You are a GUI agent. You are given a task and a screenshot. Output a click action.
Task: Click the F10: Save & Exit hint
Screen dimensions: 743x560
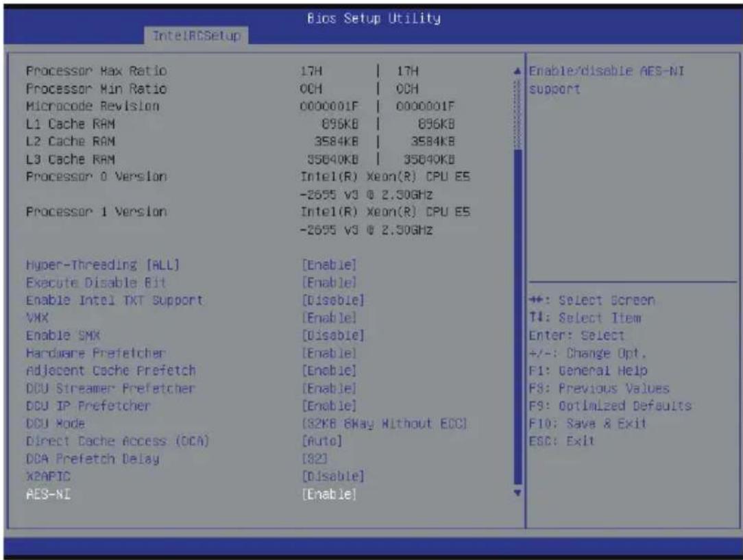[587, 424]
